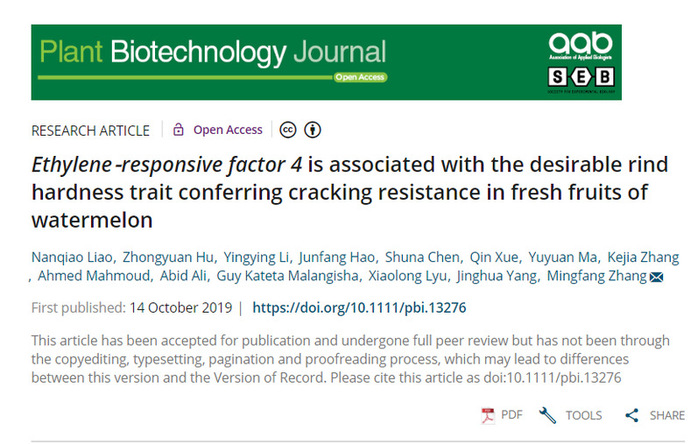Click the author name Jinghua Yang
The image size is (699, 444).
coord(497,276)
